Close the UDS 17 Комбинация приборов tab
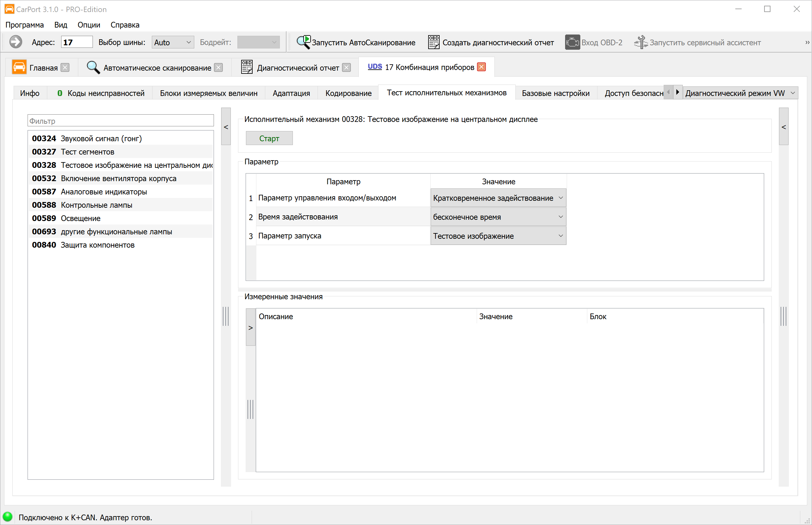The image size is (812, 525). (481, 67)
